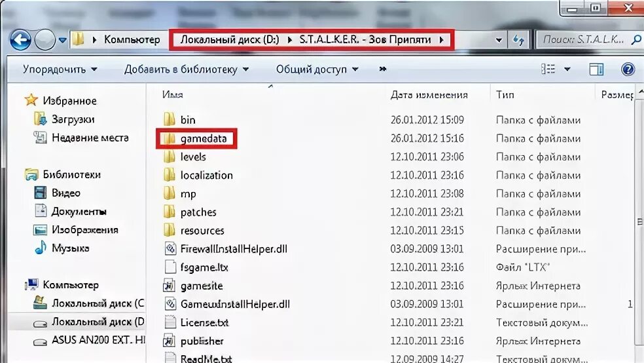Click Файл "LTX" type of fsgame.ltx

pos(522,267)
